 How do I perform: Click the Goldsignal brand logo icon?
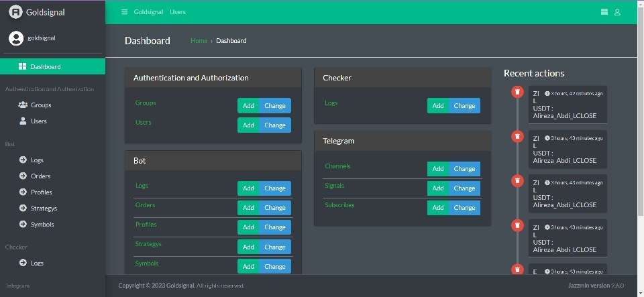15,12
